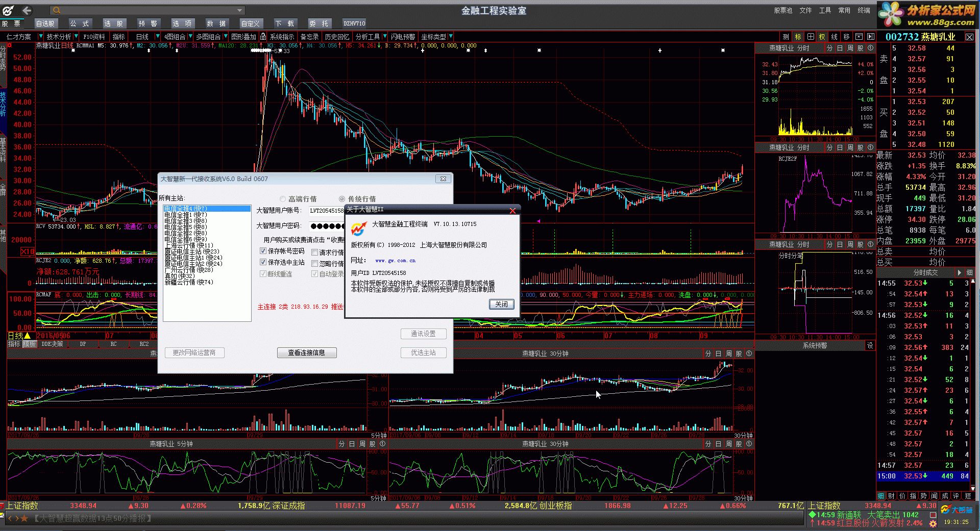This screenshot has height=531, width=980.
Task: Click 关闭 button in 关于大智慧II dialog
Action: click(x=501, y=304)
